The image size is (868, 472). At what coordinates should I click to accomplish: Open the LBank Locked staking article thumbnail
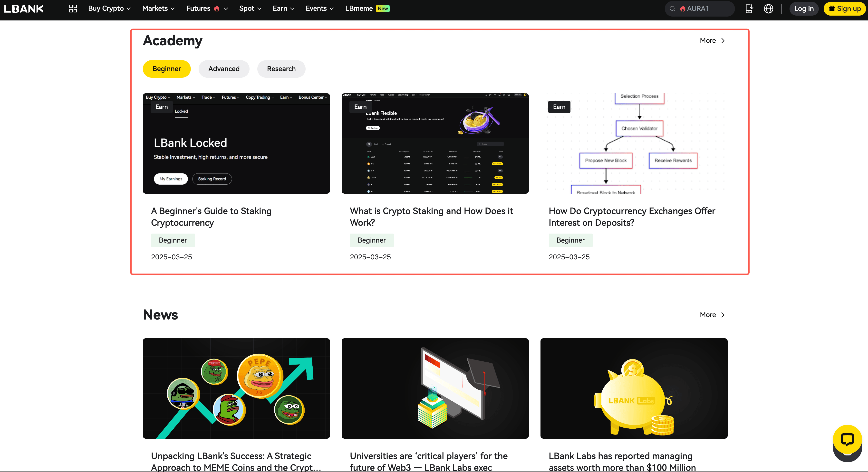[236, 143]
